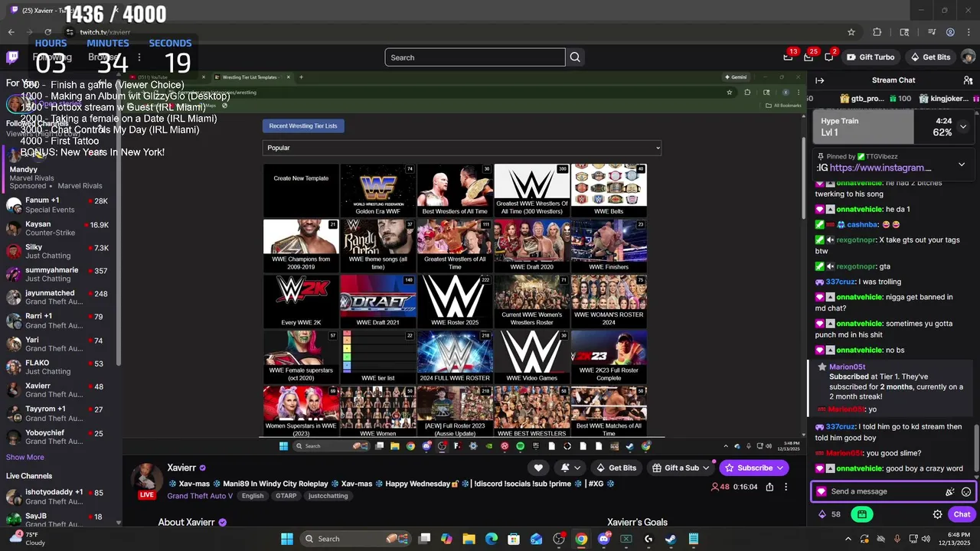
Task: Click Show More under followed channels
Action: tap(25, 457)
